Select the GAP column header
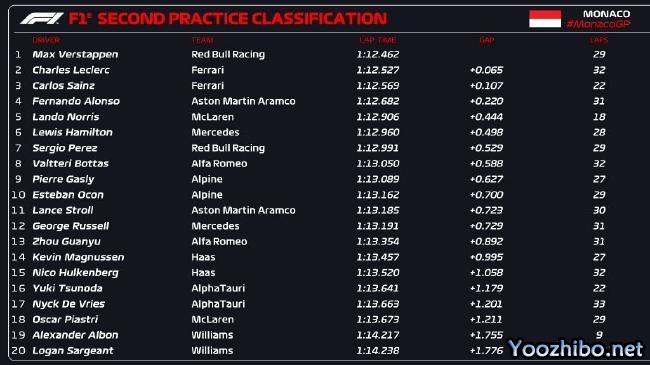 [x=487, y=40]
